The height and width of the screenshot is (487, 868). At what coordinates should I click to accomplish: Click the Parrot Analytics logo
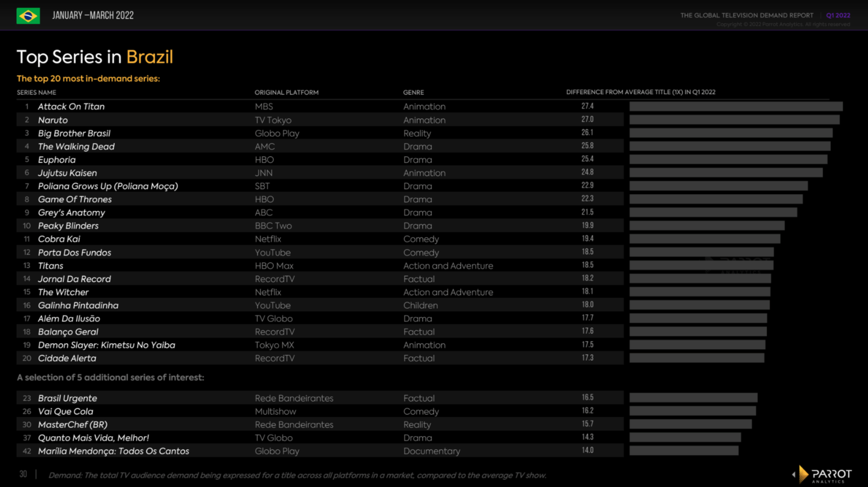tap(822, 474)
